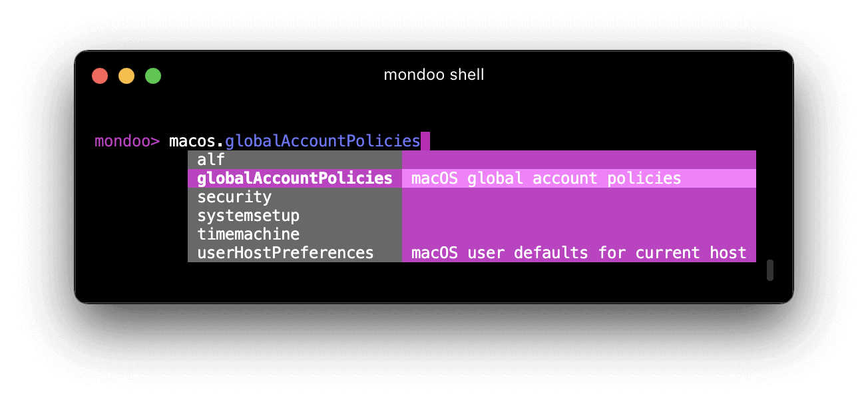Select the userHostPreferences suggestion
This screenshot has height=402, width=868.
[285, 252]
